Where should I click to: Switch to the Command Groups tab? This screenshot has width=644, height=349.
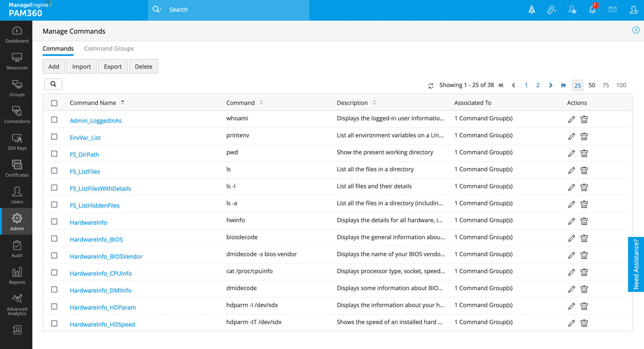[109, 48]
